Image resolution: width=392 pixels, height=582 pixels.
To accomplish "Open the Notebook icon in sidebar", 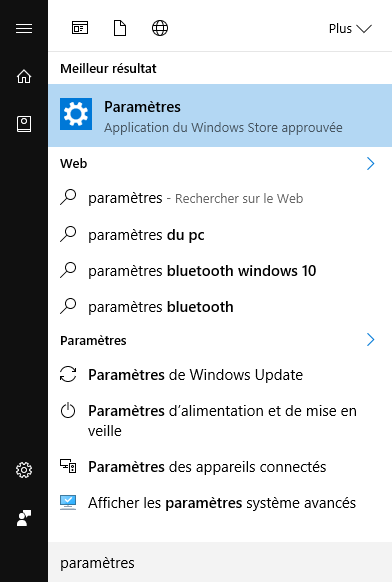I will [24, 124].
